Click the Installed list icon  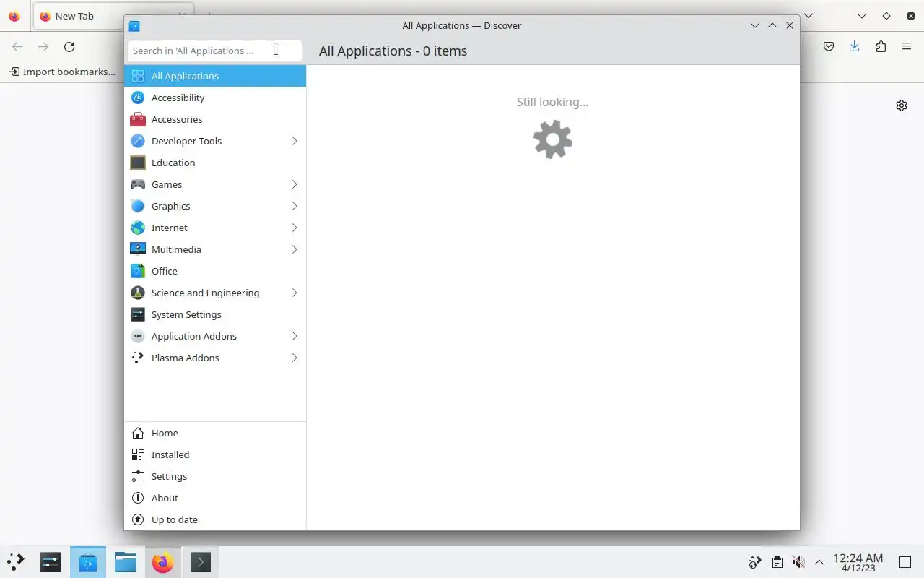click(x=138, y=454)
